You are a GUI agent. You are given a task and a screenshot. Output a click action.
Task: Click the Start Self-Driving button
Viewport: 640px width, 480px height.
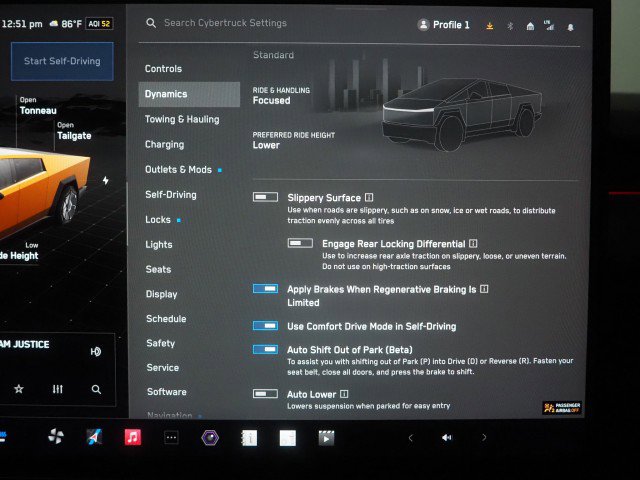pyautogui.click(x=62, y=61)
